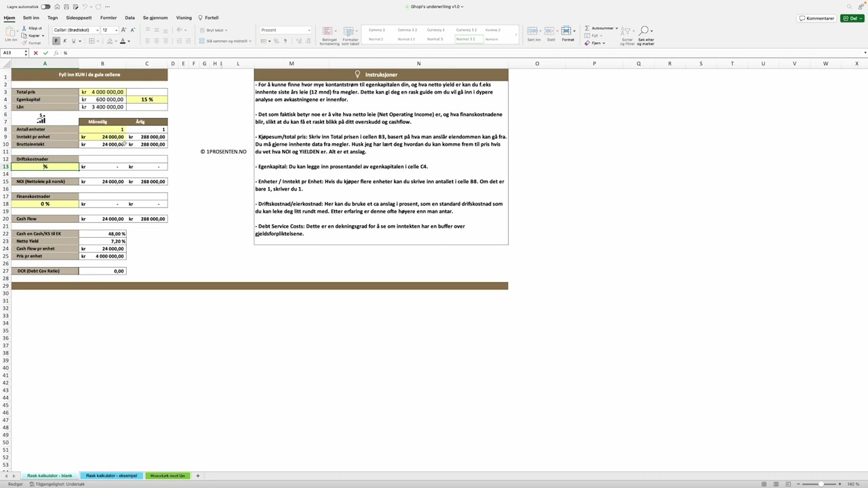Switch to Rask kalkulator - eksempel sheet
868x488 pixels.
(x=111, y=476)
